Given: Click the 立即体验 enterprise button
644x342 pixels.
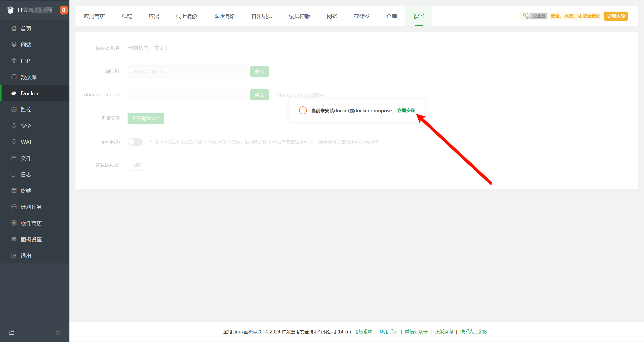Looking at the screenshot, I should pos(616,16).
